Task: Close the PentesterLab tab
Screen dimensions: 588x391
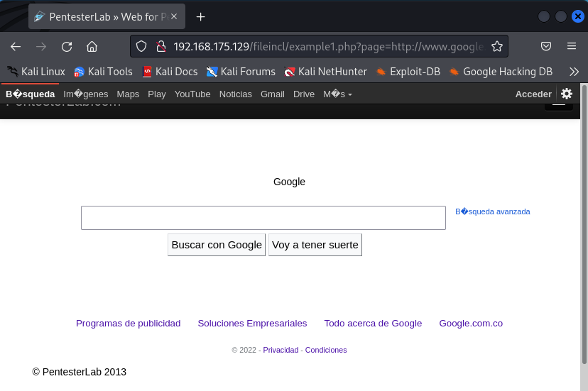Action: [174, 16]
